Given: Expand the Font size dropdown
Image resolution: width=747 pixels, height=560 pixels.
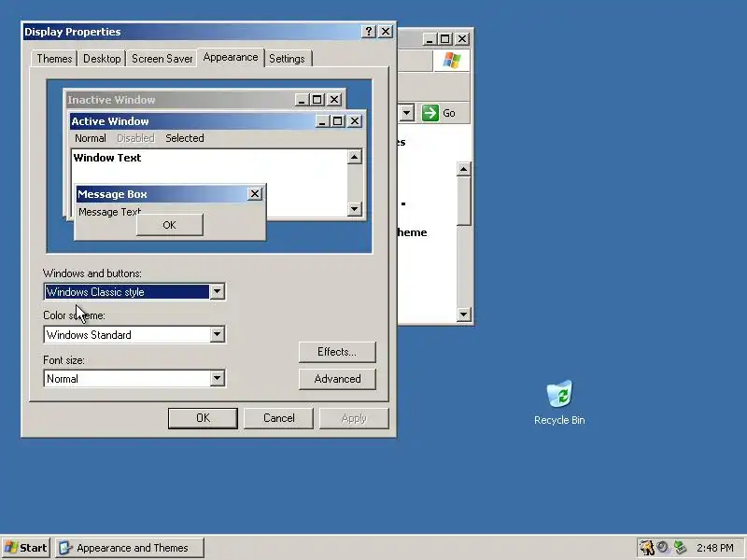Looking at the screenshot, I should [217, 379].
